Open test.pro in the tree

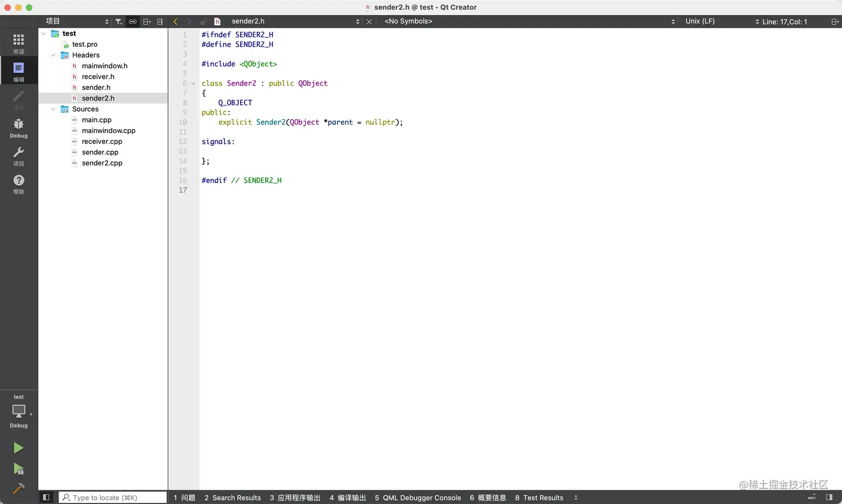coord(85,45)
